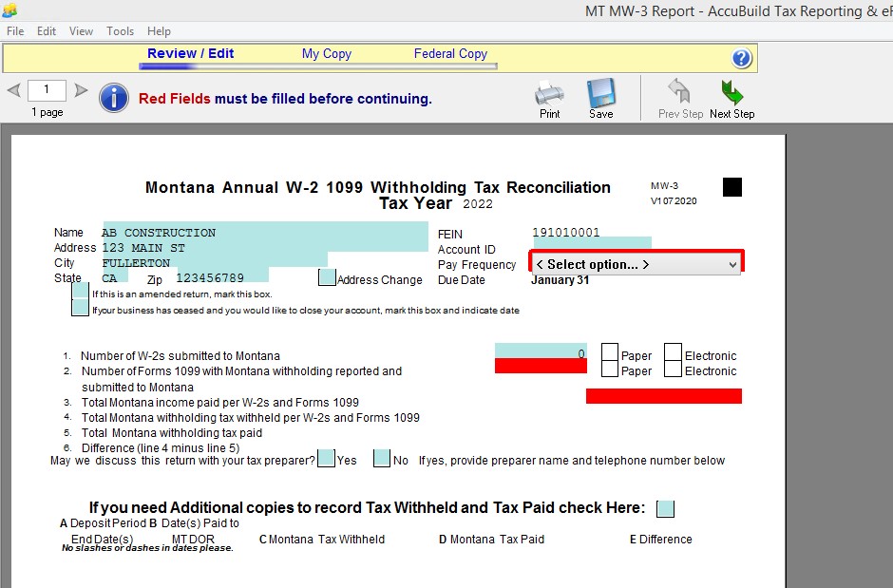893x588 pixels.
Task: Click the Address field 123 MAIN ST
Action: tap(265, 245)
